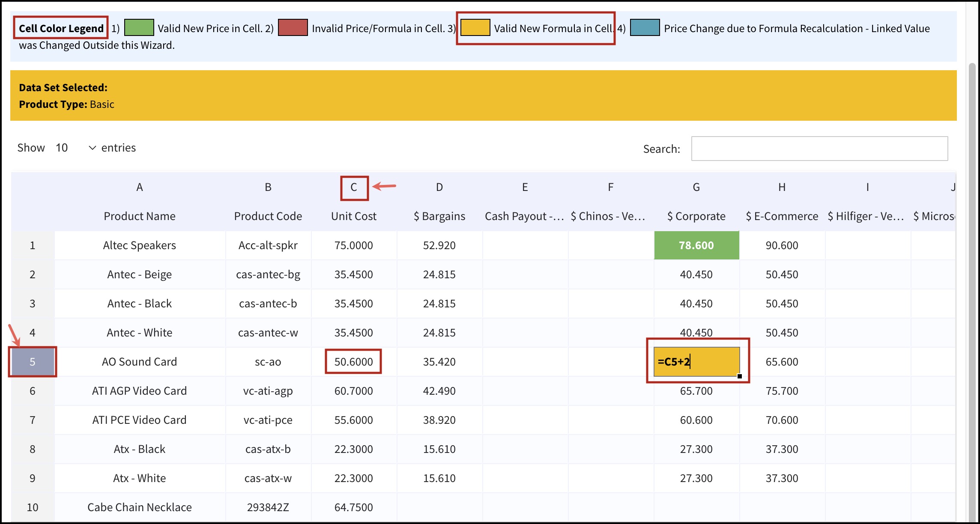This screenshot has height=524, width=980.
Task: Click the formula cell containing =C5+2
Action: pos(696,362)
